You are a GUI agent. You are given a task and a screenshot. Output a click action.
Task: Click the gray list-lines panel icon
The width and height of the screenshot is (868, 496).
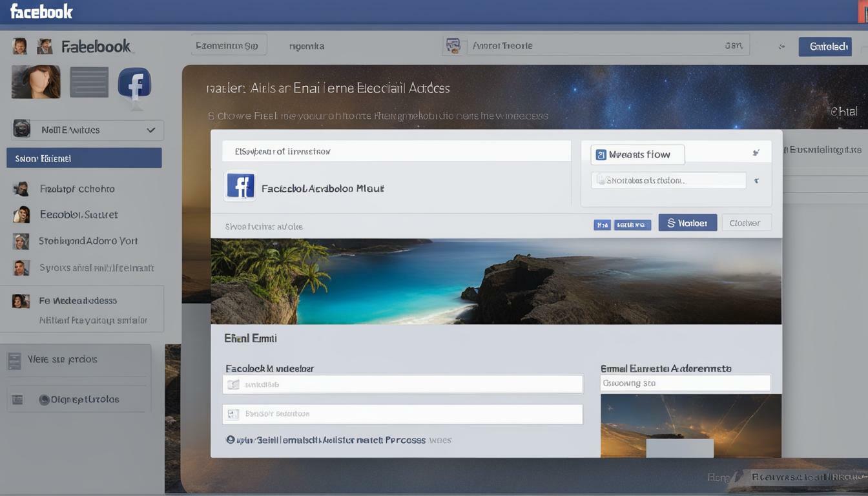click(x=89, y=82)
